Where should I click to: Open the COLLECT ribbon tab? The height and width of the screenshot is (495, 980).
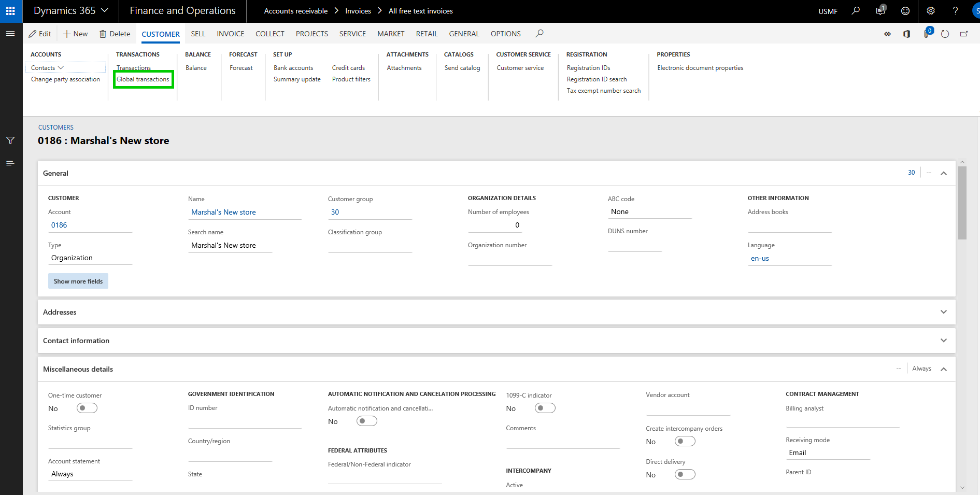(x=269, y=34)
